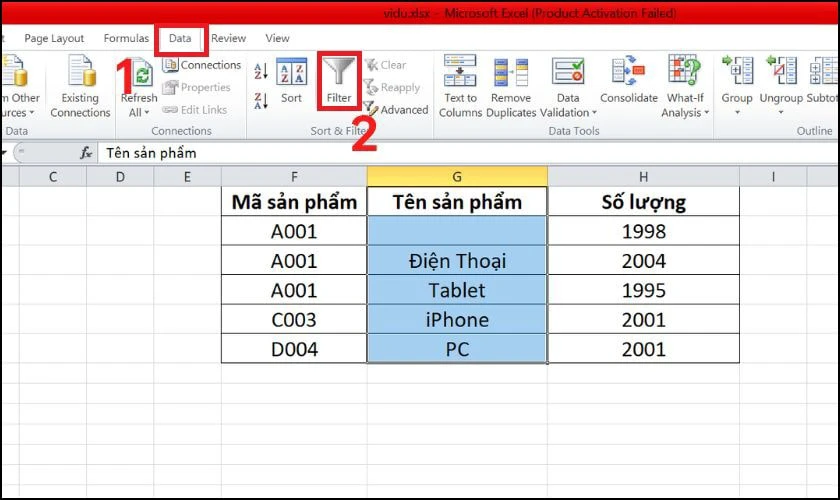Viewport: 840px width, 500px height.
Task: Select the cell containing 'C003'
Action: [x=294, y=319]
